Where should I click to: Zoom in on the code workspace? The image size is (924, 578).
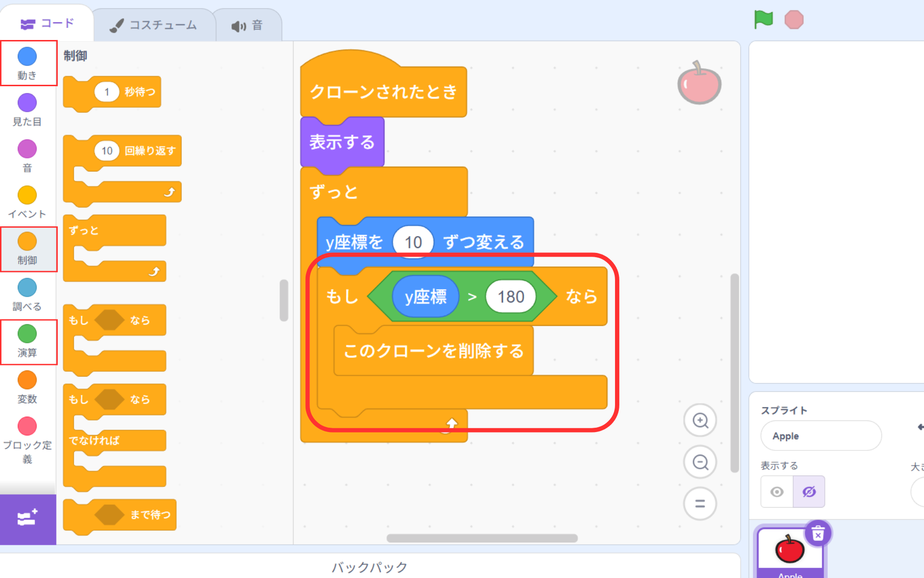700,420
